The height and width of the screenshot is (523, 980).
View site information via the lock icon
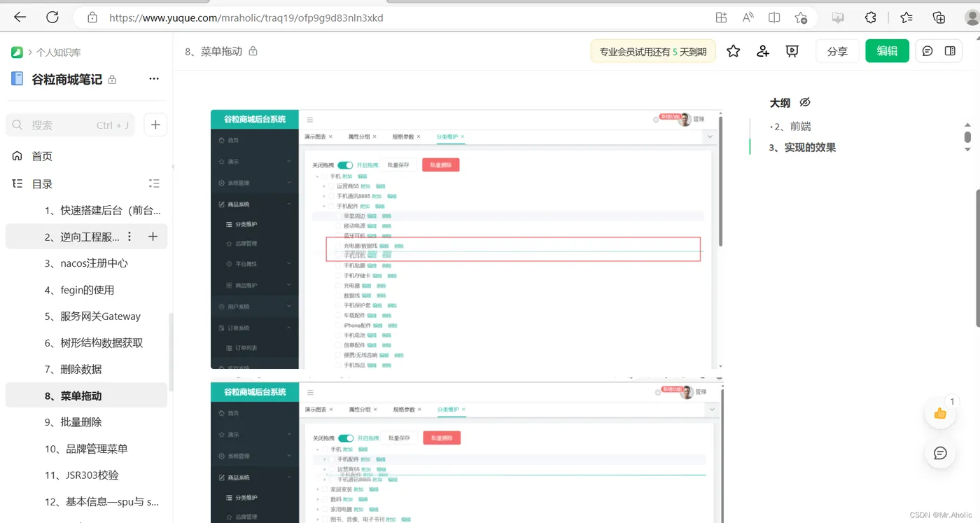(x=92, y=18)
